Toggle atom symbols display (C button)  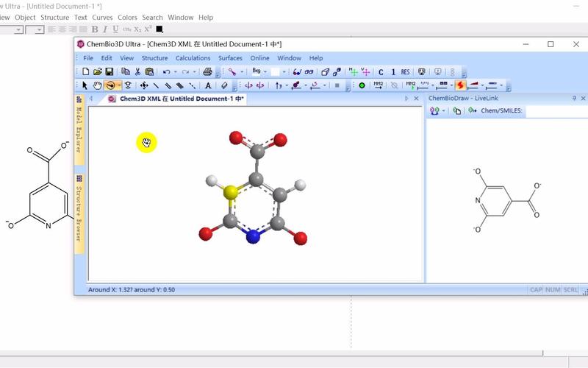coord(381,72)
